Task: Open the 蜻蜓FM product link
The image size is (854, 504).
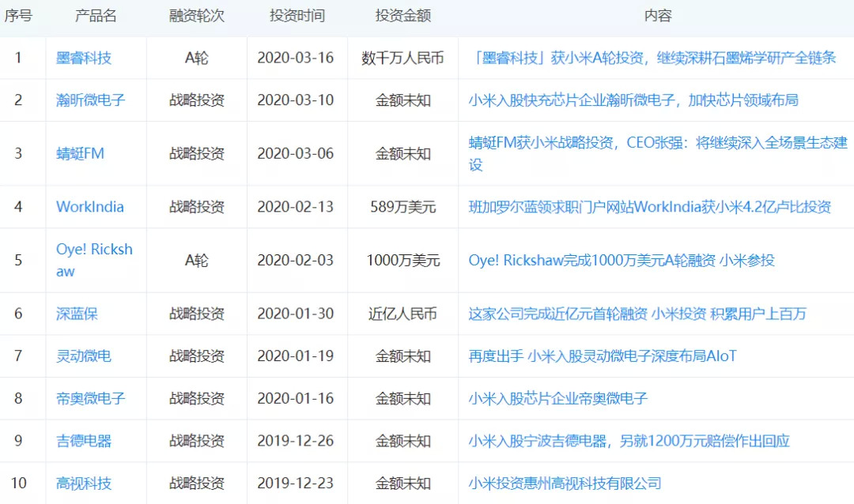Action: pos(80,153)
